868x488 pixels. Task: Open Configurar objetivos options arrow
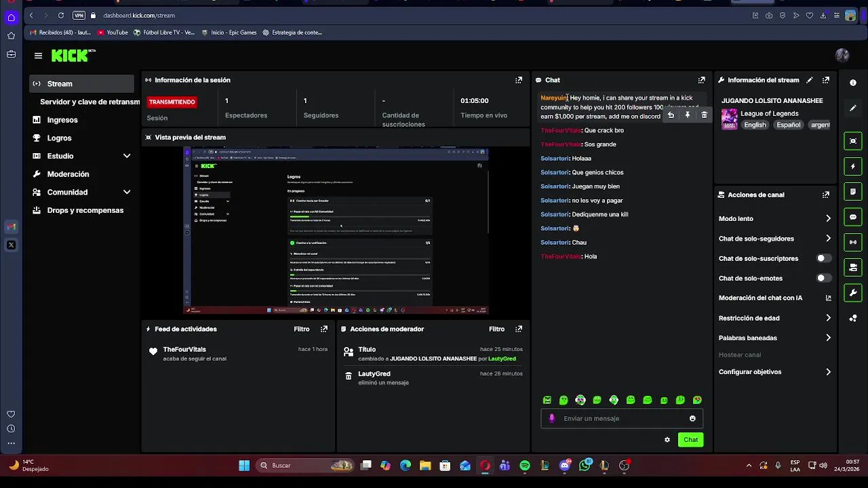(828, 372)
